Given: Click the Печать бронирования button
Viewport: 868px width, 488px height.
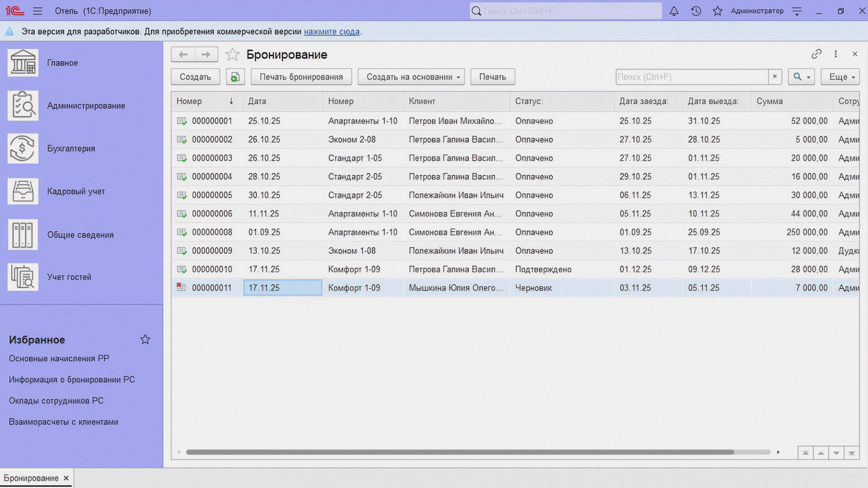Looking at the screenshot, I should (301, 77).
